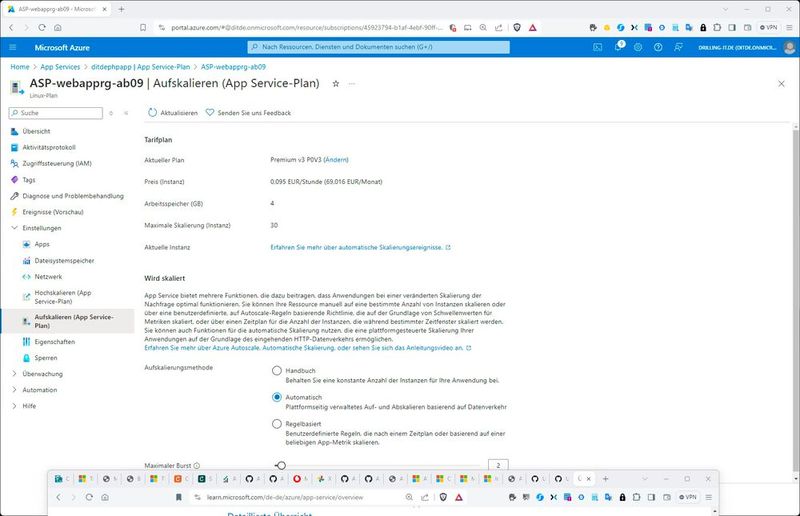Click the page vertical scrollbar
Screen dimensions: 800x516
click(x=796, y=301)
